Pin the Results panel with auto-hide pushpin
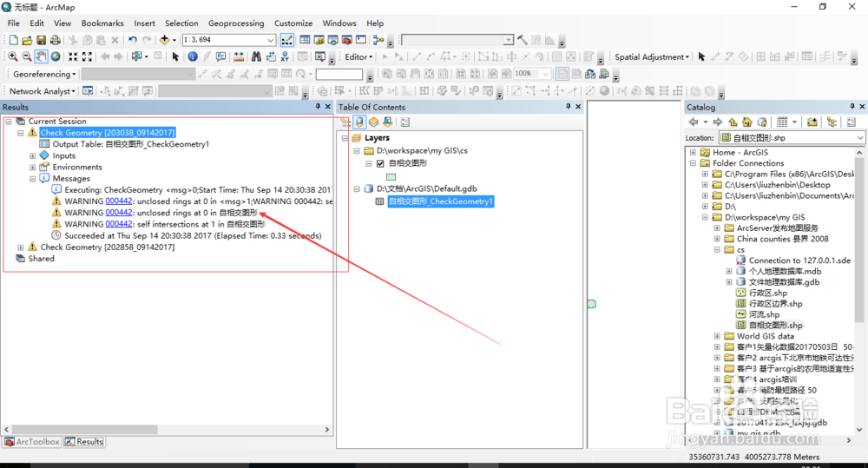 pos(318,106)
